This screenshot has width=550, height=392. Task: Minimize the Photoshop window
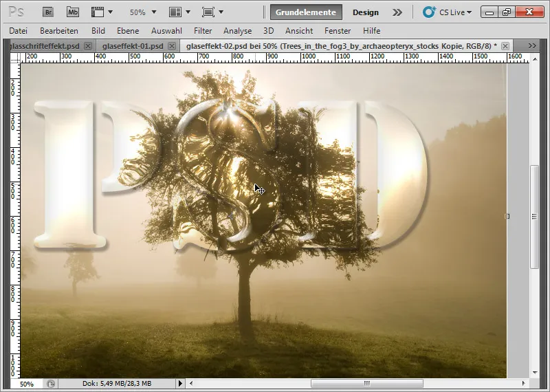(489, 12)
